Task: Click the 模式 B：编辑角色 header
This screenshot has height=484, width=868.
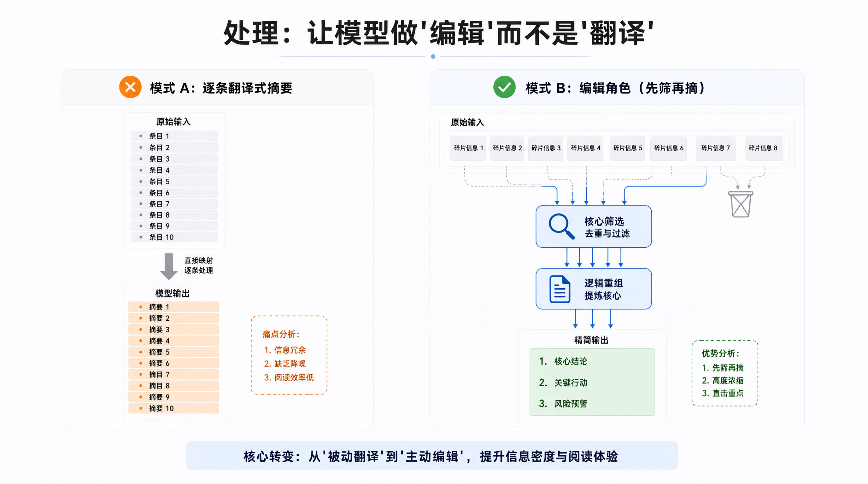Action: point(615,88)
